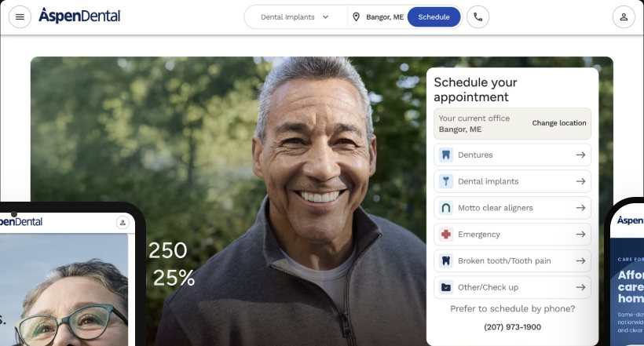Choose Motto clear aligners option

pyautogui.click(x=512, y=208)
